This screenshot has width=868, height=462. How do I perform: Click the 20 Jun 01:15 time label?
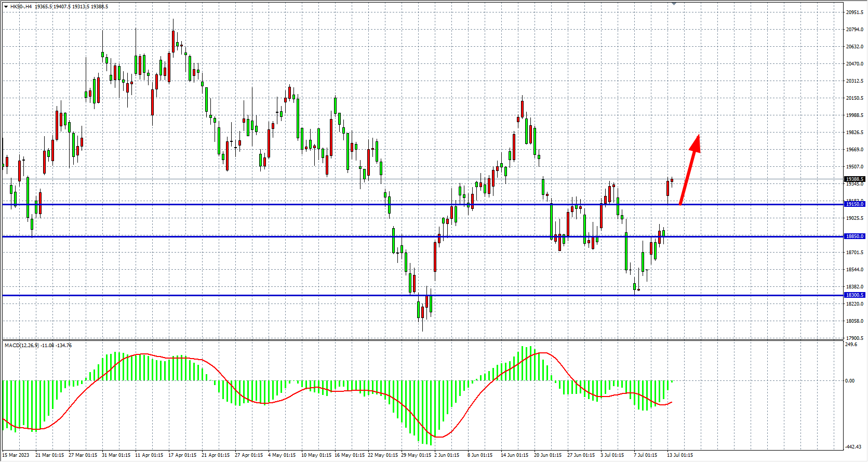point(548,455)
